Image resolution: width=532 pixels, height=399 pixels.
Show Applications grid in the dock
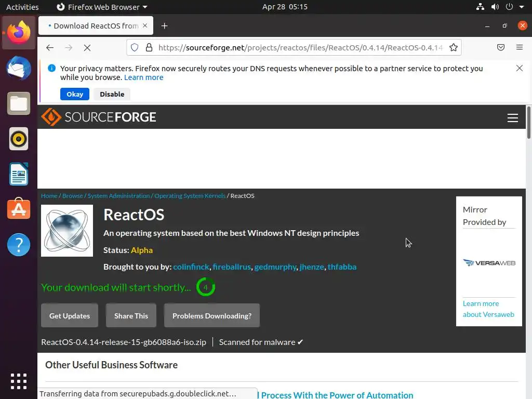click(x=19, y=381)
